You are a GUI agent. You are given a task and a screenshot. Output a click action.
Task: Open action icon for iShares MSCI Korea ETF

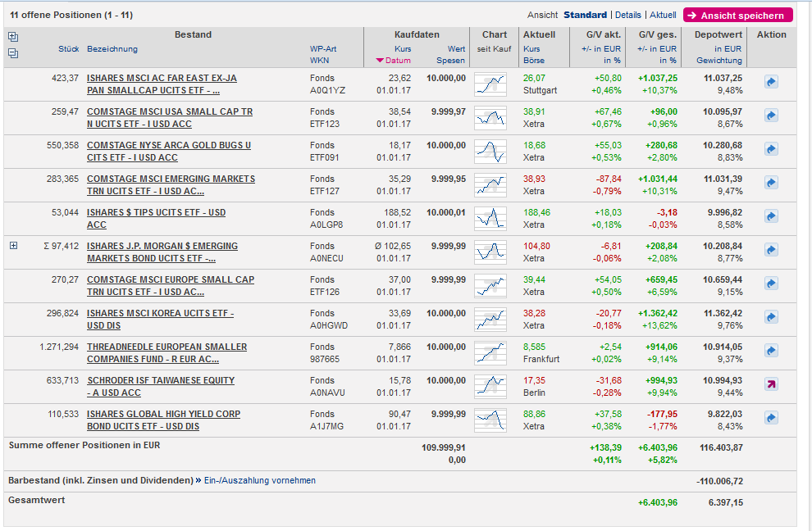click(771, 317)
